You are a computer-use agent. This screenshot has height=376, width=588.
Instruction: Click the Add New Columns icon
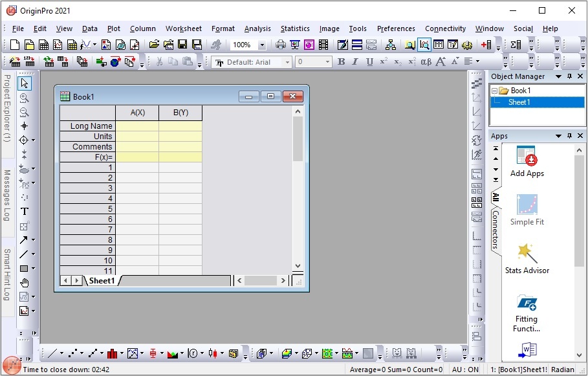[x=486, y=45]
